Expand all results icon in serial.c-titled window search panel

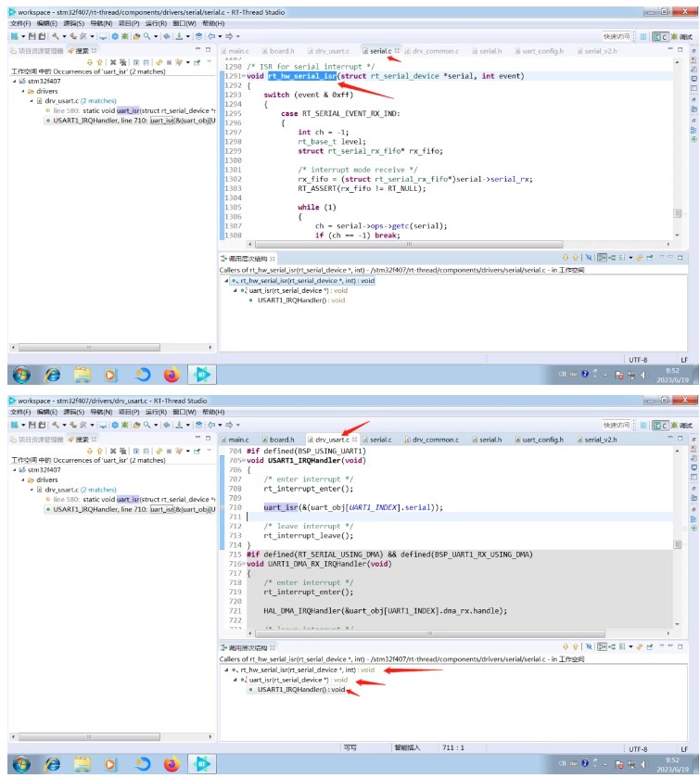(136, 62)
